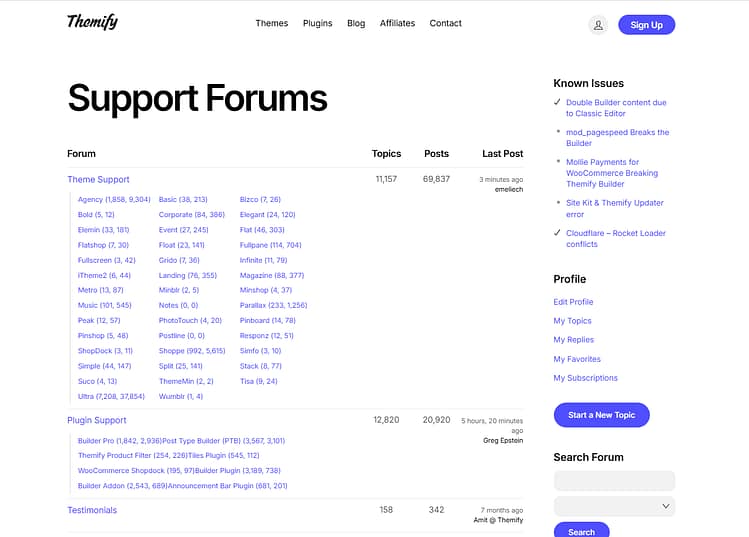This screenshot has width=749, height=537.
Task: Expand the Search Forum dropdown
Action: pos(614,507)
